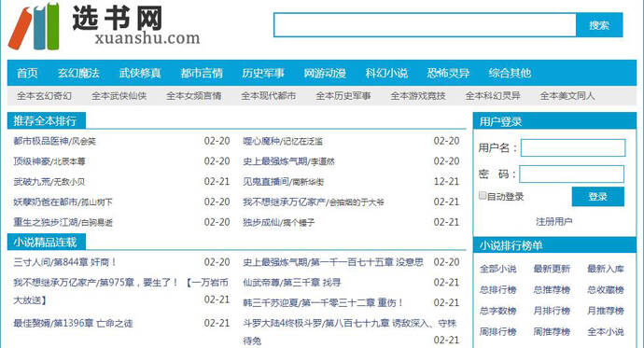Open 全本游戏竞技 link
The height and width of the screenshot is (348, 644).
pyautogui.click(x=418, y=96)
